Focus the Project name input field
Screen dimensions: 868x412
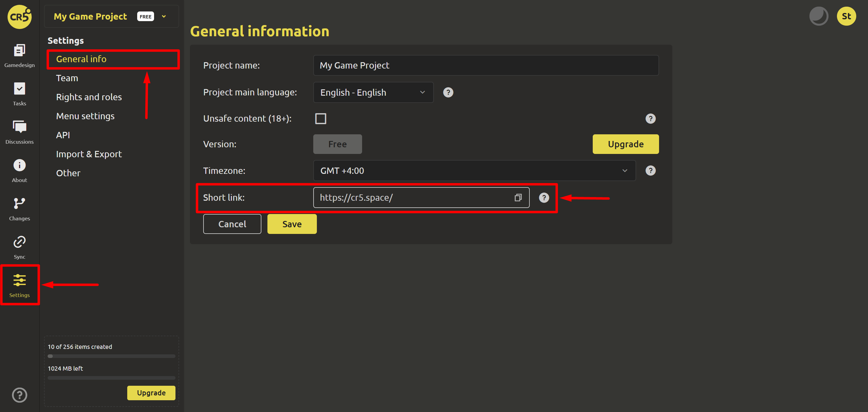coord(485,65)
